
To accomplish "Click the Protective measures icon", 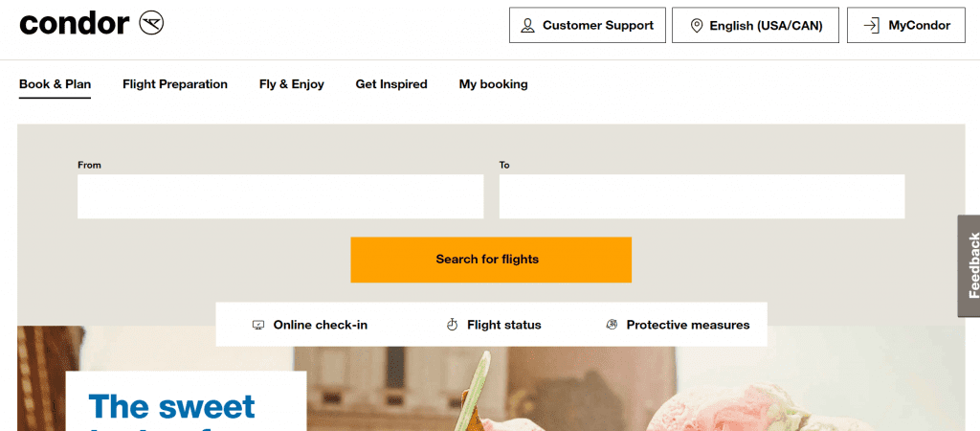I will pyautogui.click(x=612, y=325).
